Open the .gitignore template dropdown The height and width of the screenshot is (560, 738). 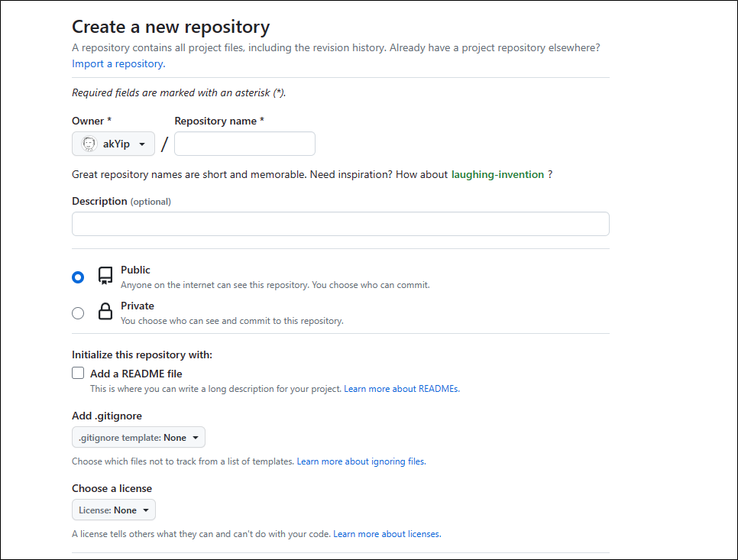(x=138, y=437)
